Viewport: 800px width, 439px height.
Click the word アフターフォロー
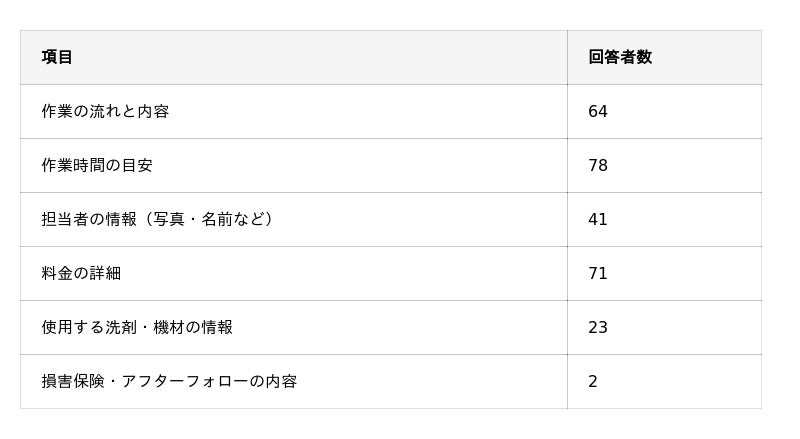184,381
